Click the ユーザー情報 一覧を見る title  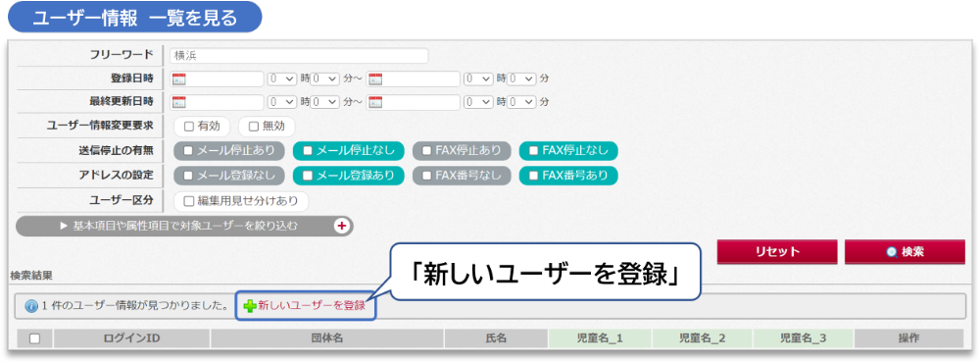pyautogui.click(x=135, y=18)
